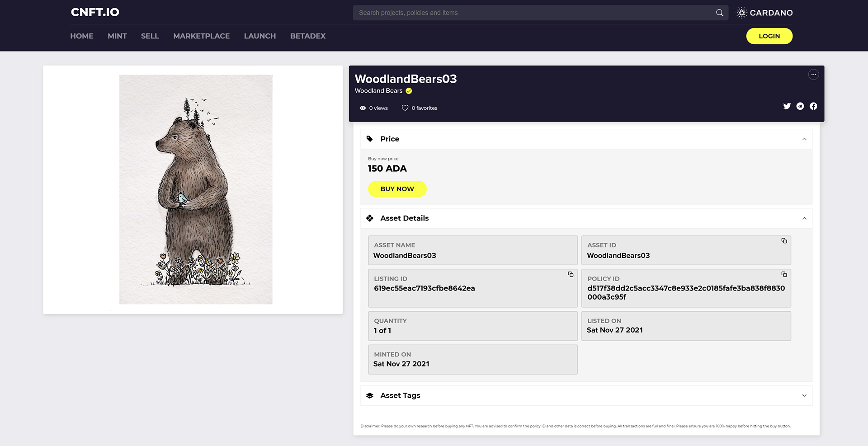Viewport: 868px width, 446px height.
Task: Click the CARDANO network label
Action: (771, 13)
